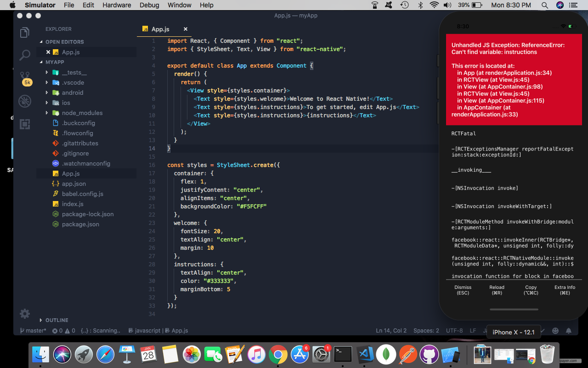This screenshot has width=588, height=368.
Task: Open Spotlight search in the menu bar
Action: (544, 5)
